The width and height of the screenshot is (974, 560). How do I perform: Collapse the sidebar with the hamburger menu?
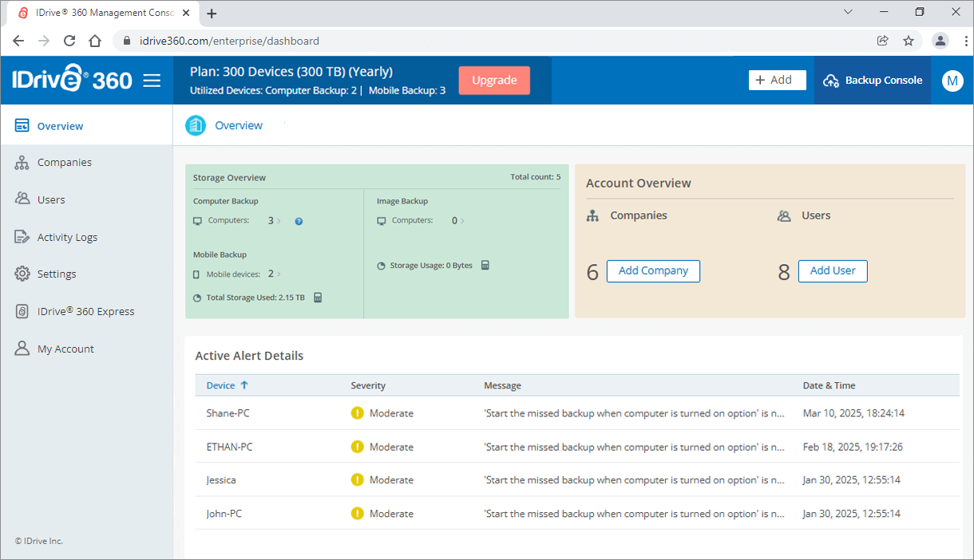pyautogui.click(x=152, y=80)
